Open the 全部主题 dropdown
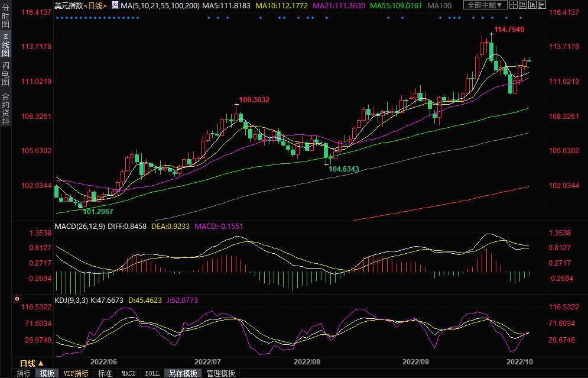588x378 pixels. [x=483, y=5]
